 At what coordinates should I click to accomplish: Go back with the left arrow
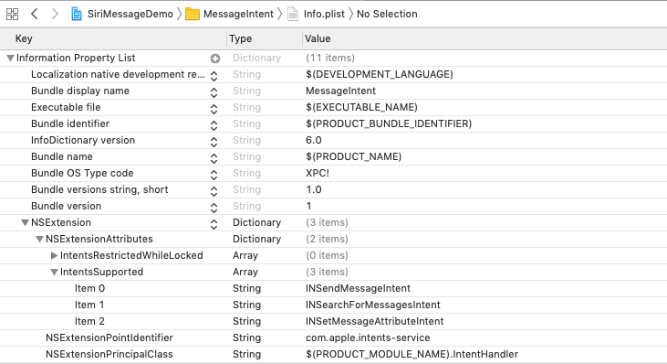coord(34,14)
